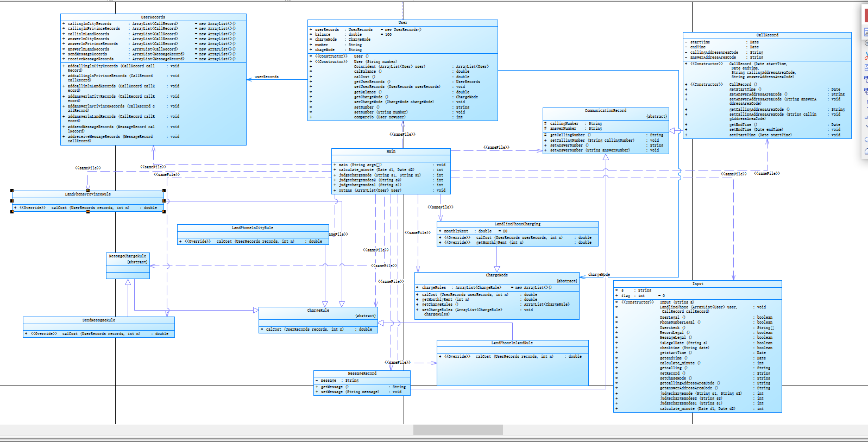Click the CommunicationRecord abstract class header
This screenshot has height=442, width=868.
pos(606,113)
